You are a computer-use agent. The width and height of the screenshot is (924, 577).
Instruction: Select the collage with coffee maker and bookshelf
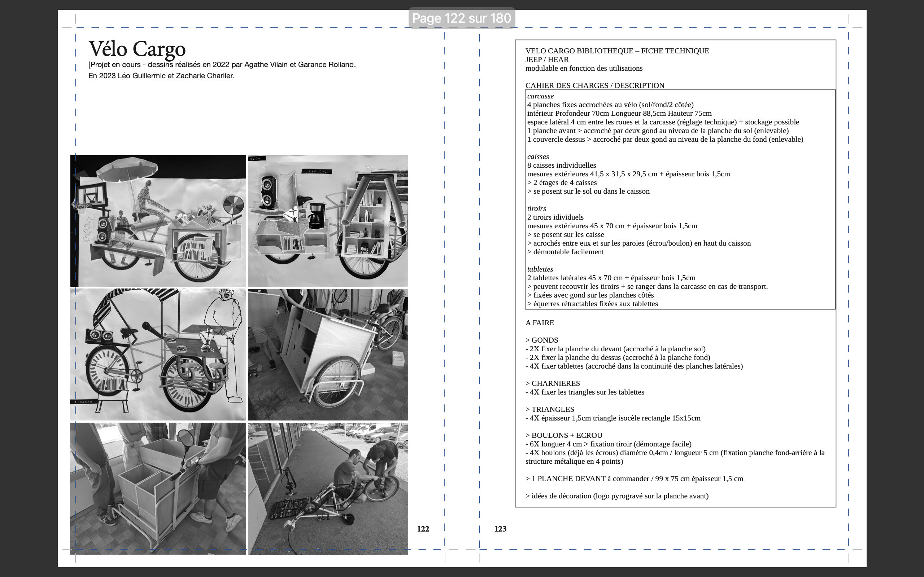point(328,221)
